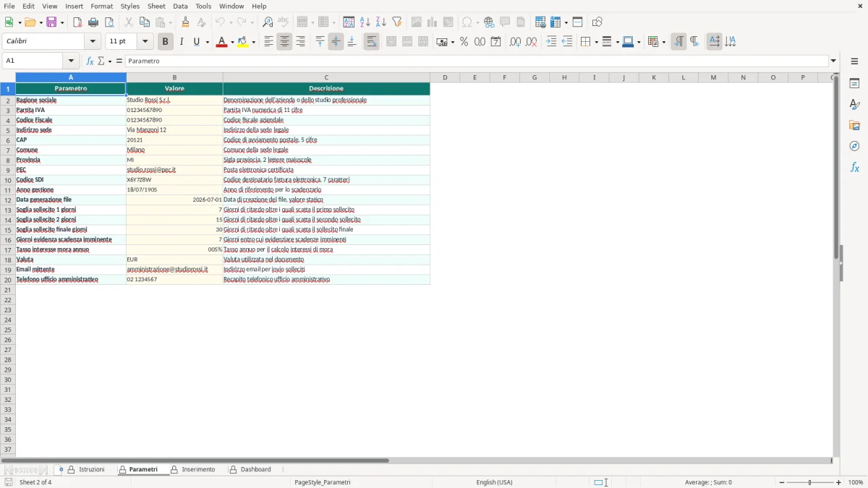868x488 pixels.
Task: Open Find and Replace icon
Action: coord(268,22)
